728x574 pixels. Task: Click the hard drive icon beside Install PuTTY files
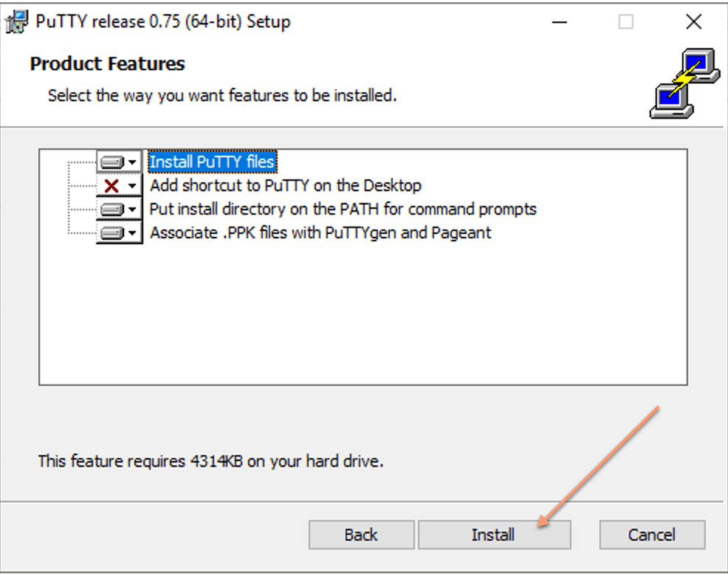[x=111, y=162]
